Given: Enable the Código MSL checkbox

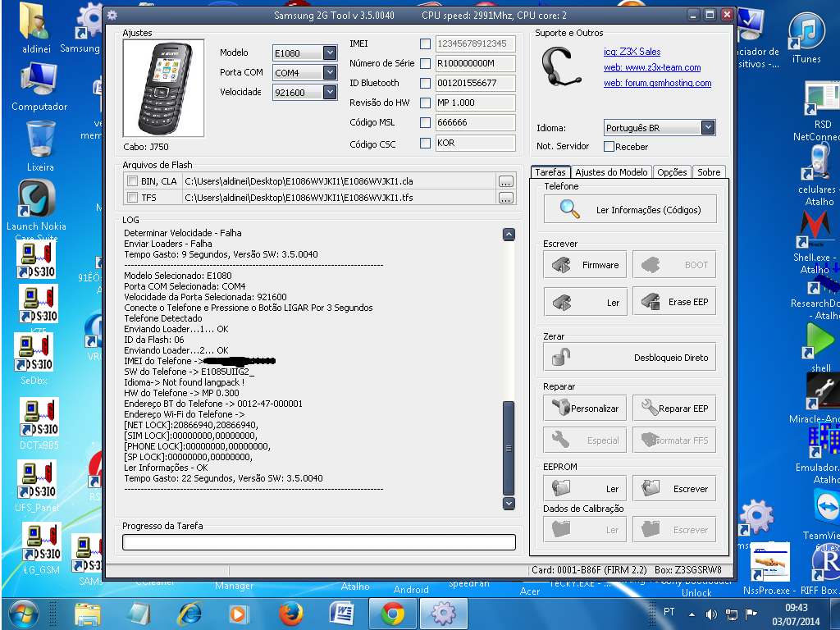Looking at the screenshot, I should [426, 122].
